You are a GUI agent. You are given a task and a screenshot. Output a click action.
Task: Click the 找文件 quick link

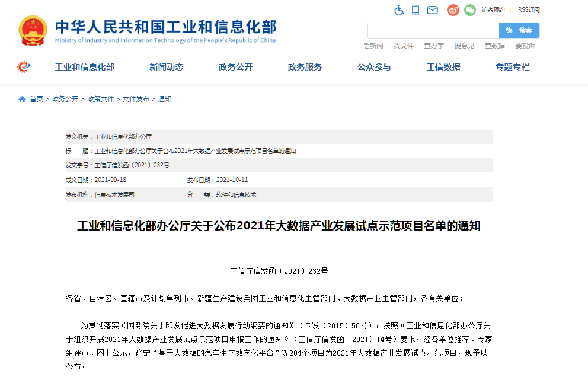coord(404,46)
